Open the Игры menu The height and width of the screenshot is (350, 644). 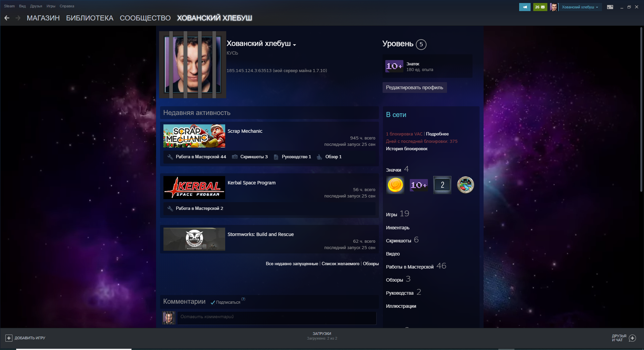[x=51, y=6]
